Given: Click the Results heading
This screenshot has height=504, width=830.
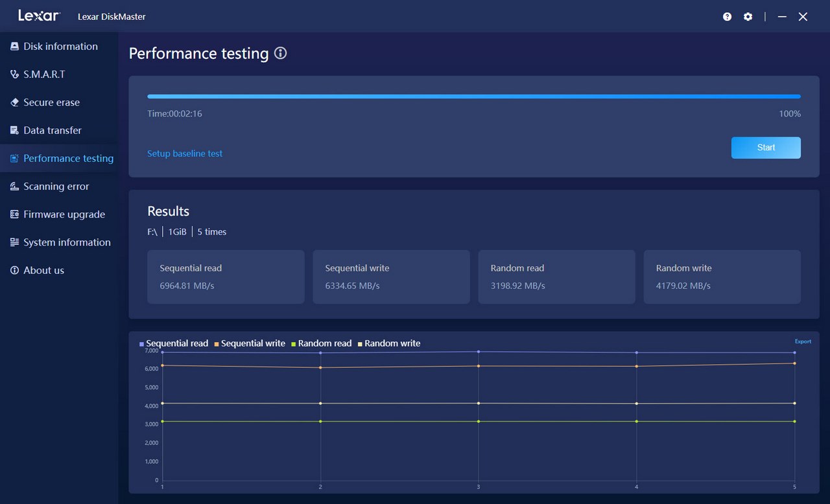Looking at the screenshot, I should [x=168, y=211].
